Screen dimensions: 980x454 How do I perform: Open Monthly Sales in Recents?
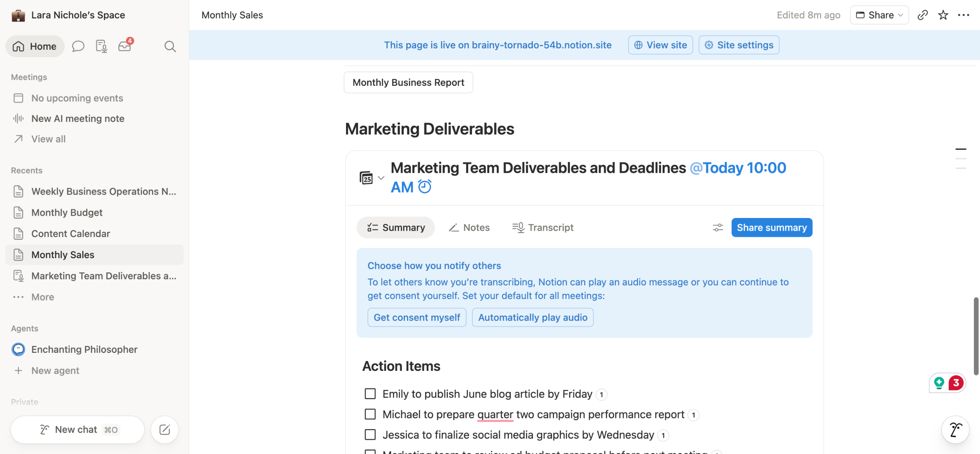[x=94, y=254]
